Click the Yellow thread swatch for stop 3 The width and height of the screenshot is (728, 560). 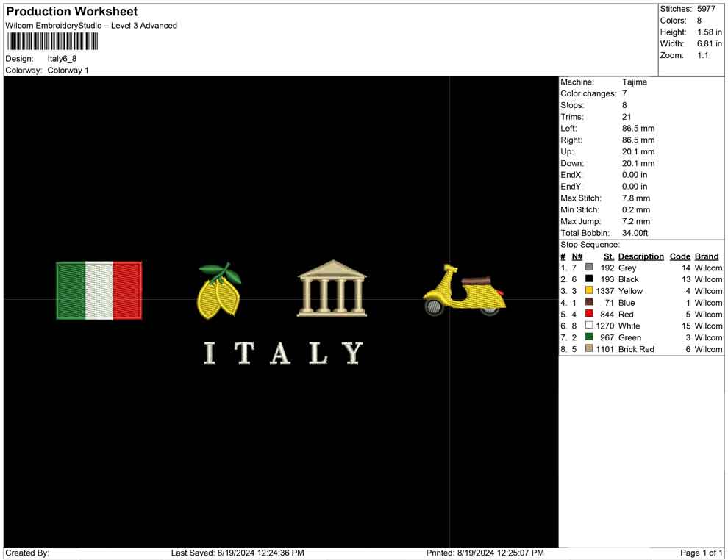click(x=589, y=291)
